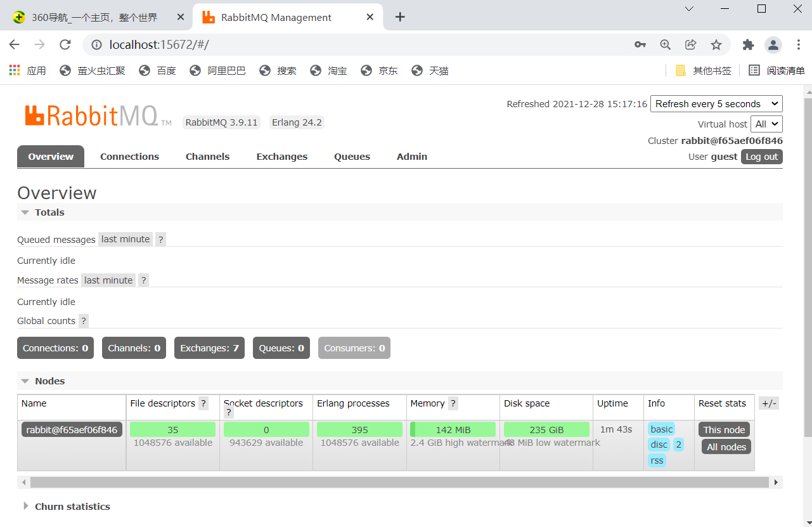Open the 阅读清单 reading list
812x527 pixels.
777,70
